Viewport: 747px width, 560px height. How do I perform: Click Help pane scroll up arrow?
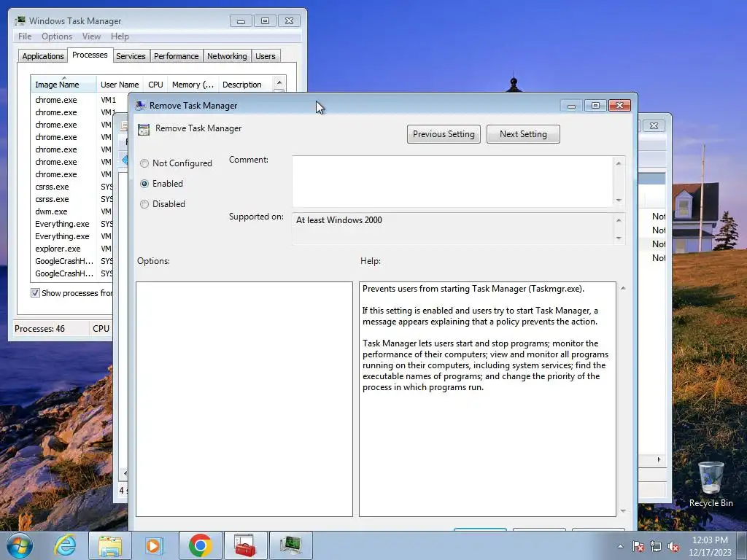(623, 288)
